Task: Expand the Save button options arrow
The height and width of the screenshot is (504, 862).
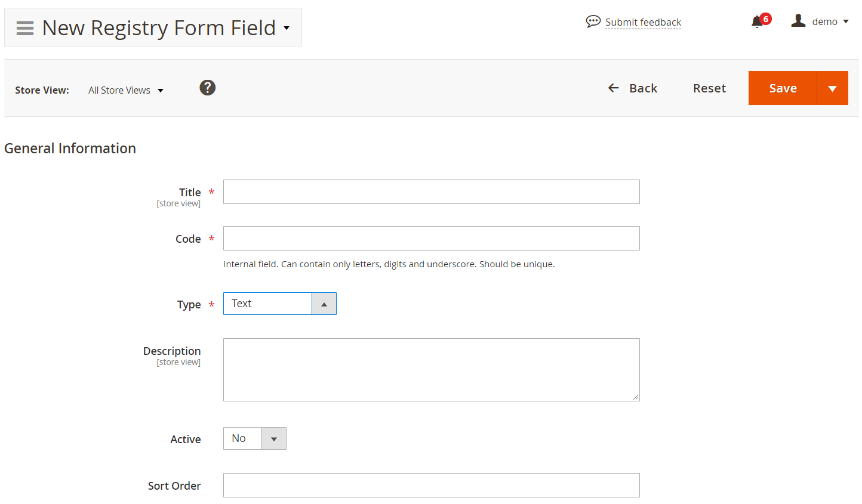Action: [832, 88]
